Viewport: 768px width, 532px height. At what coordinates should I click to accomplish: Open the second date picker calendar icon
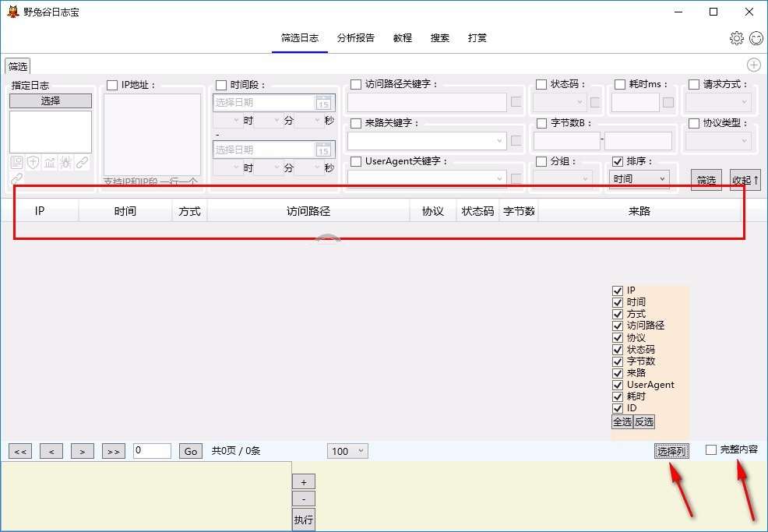coord(324,150)
